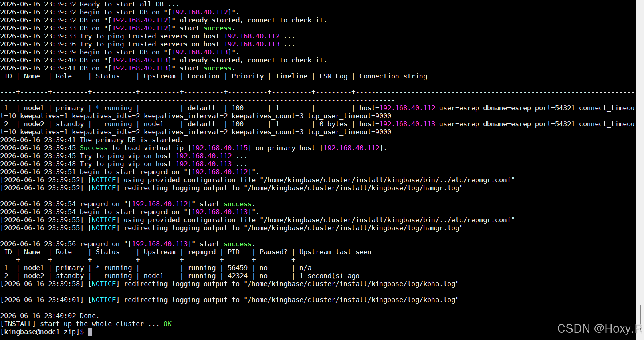Click the hamgr.log path at 23:39:55

(353, 228)
